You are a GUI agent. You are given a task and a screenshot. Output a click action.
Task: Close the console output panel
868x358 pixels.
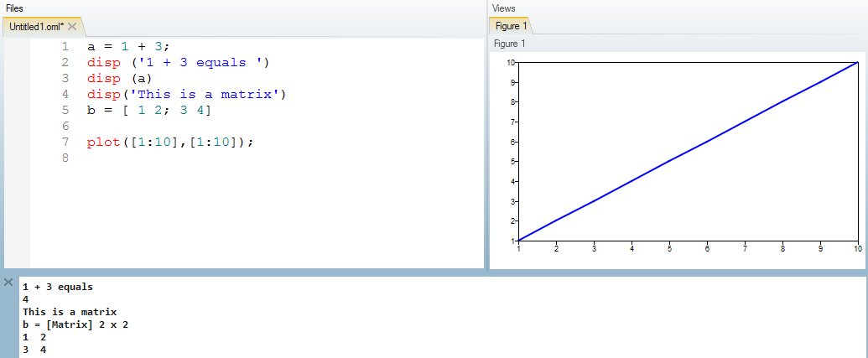(8, 283)
